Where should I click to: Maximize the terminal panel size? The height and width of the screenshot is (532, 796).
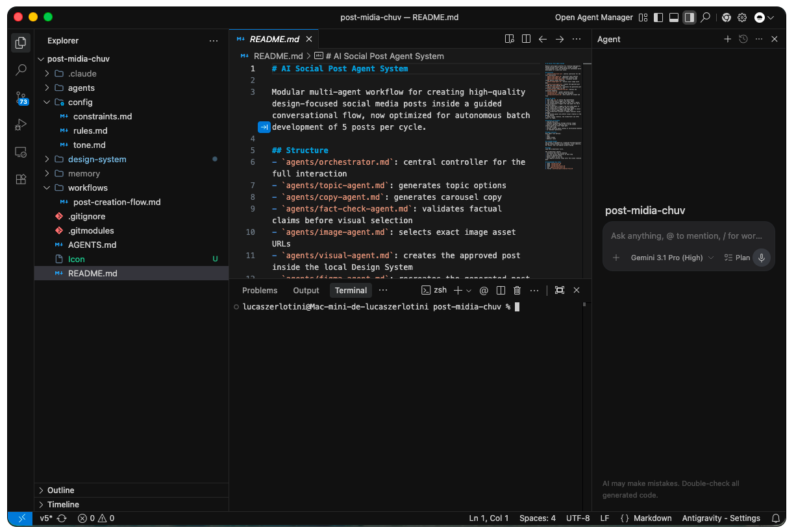tap(560, 290)
